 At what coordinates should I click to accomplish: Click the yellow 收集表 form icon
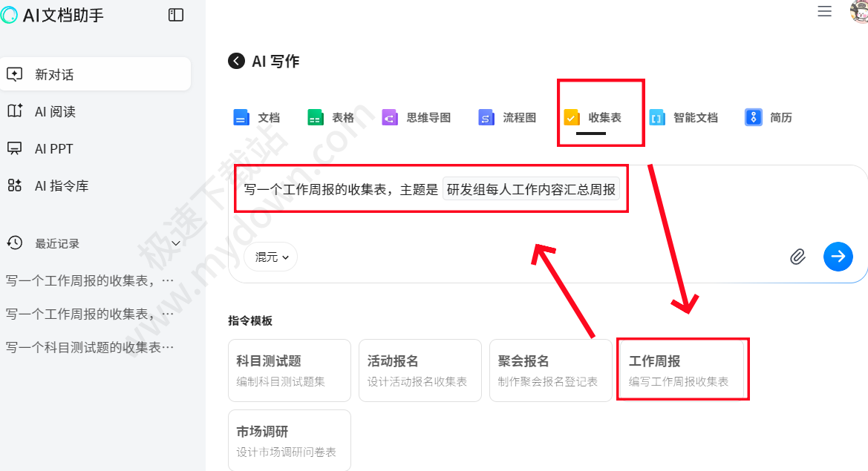(x=571, y=117)
